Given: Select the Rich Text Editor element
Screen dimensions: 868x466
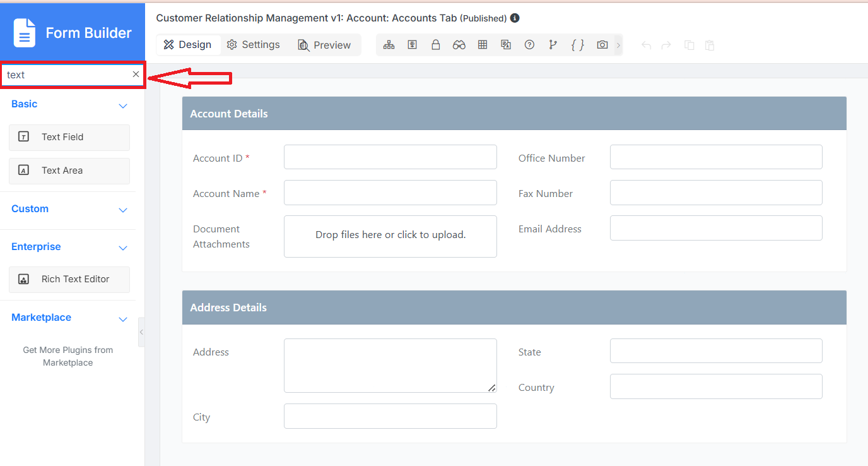Looking at the screenshot, I should pyautogui.click(x=69, y=279).
